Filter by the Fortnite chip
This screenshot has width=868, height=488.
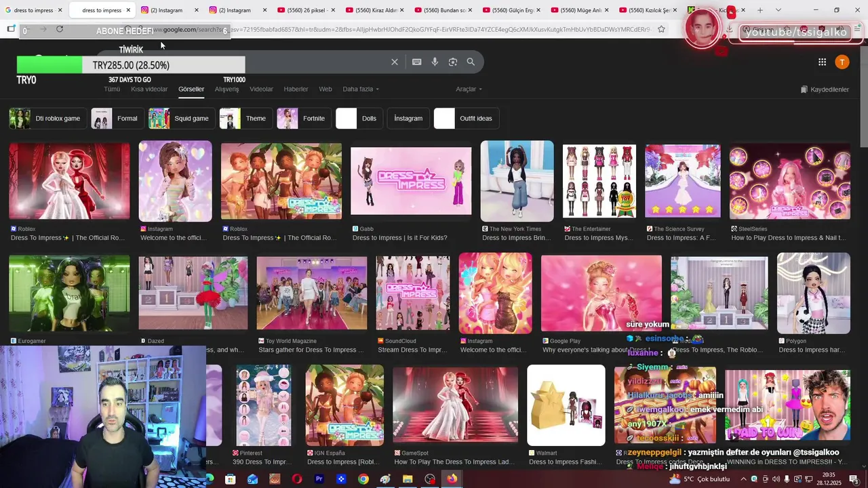click(x=303, y=118)
